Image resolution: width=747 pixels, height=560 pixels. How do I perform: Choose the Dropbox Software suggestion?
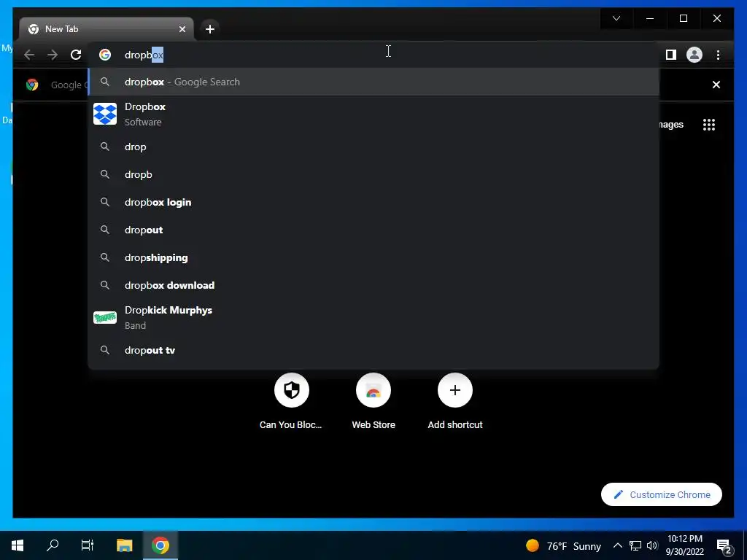[x=373, y=114]
